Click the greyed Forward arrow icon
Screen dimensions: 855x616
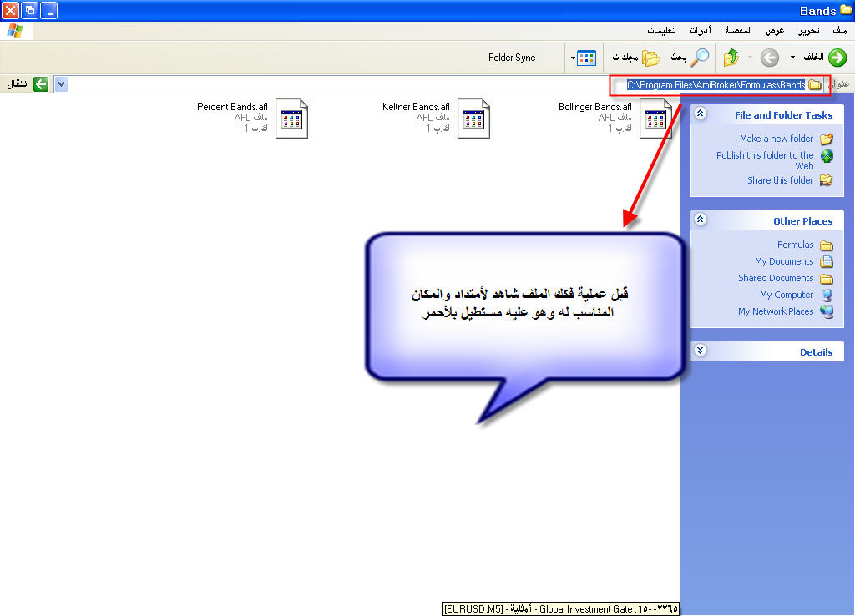click(769, 58)
